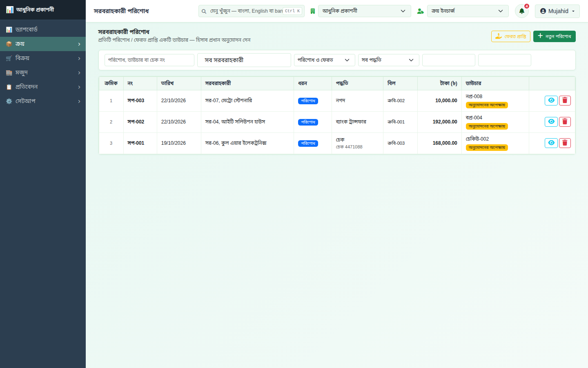The height and width of the screenshot is (368, 588).
Task: Expand the মজুদ sidebar menu
Action: (x=43, y=72)
